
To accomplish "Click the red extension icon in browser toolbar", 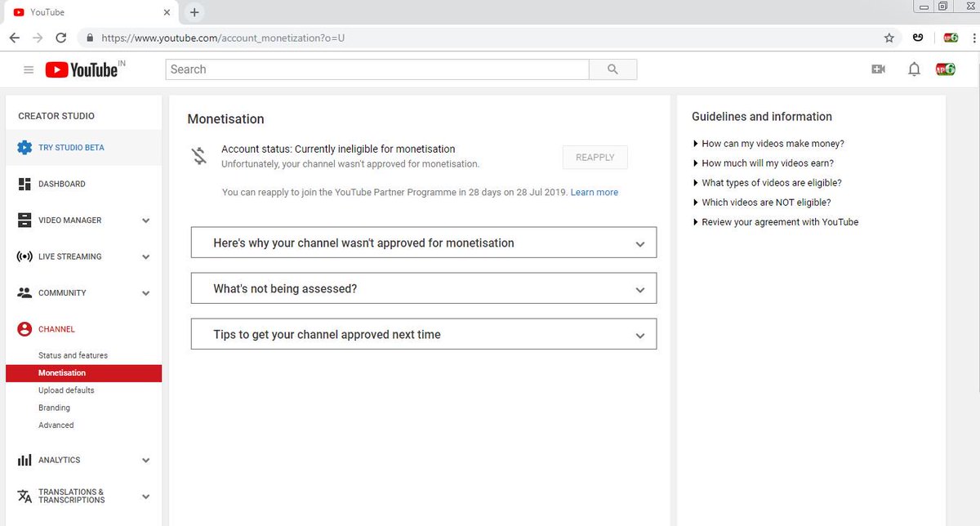I will coord(951,38).
